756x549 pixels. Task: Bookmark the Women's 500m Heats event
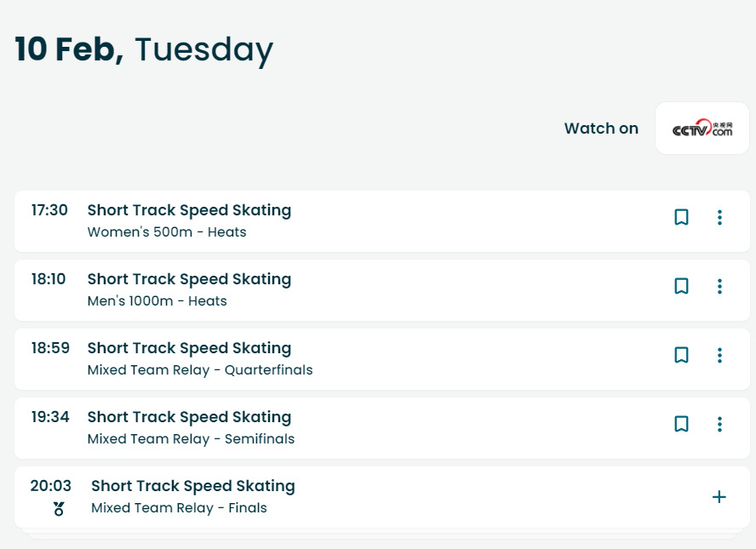pyautogui.click(x=681, y=217)
